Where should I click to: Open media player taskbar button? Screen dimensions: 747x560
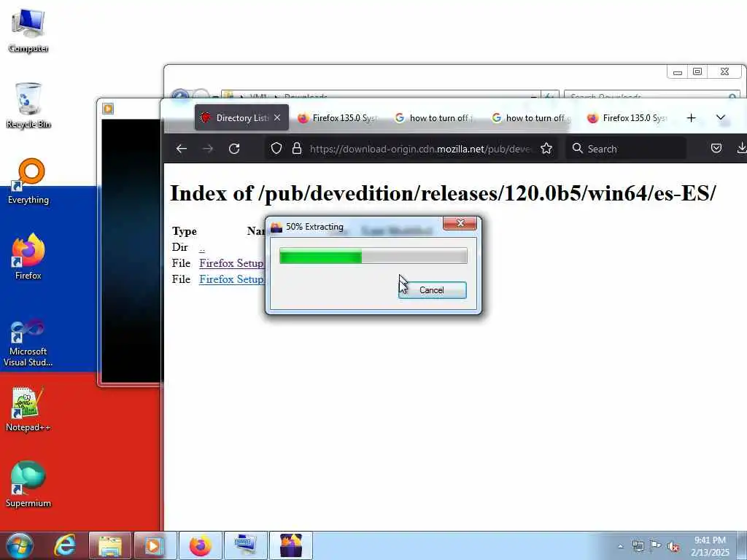click(x=155, y=545)
